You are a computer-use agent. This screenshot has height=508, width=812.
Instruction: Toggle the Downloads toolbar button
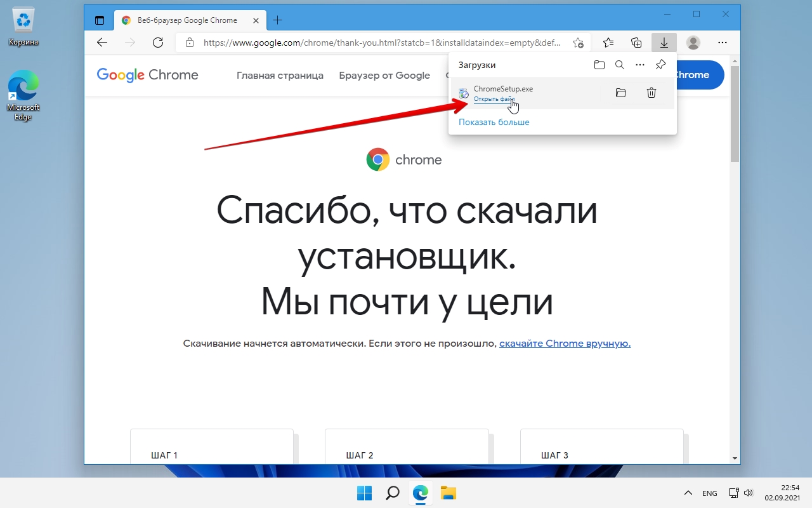click(664, 43)
